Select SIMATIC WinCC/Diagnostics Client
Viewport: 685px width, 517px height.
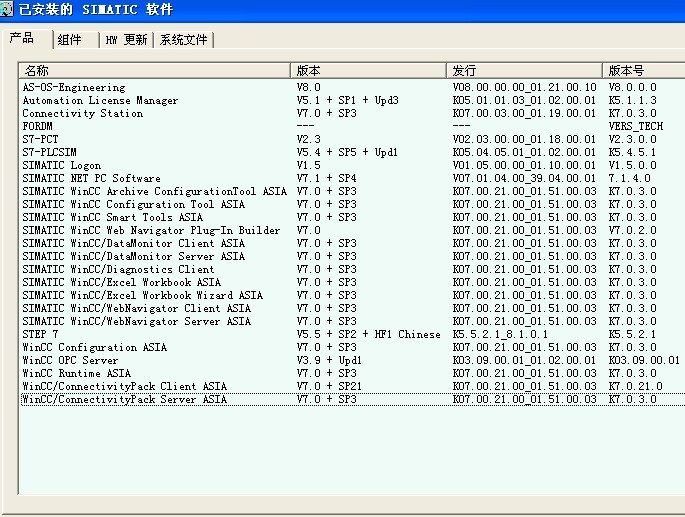(118, 270)
